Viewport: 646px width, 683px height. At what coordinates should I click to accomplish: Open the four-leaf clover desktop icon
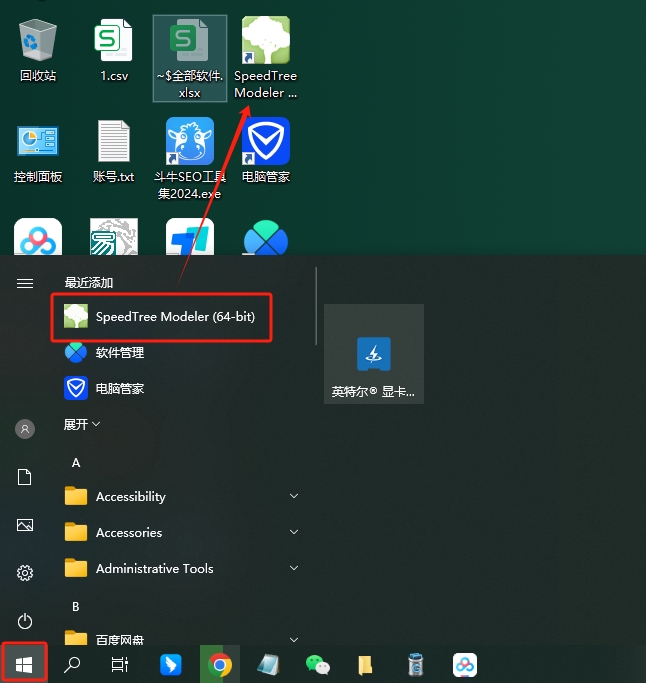tap(266, 237)
